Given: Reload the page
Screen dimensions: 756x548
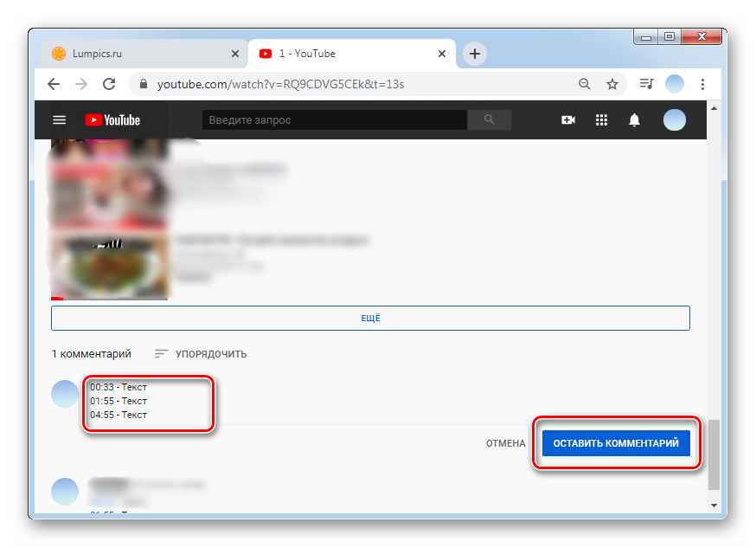Looking at the screenshot, I should (x=109, y=84).
